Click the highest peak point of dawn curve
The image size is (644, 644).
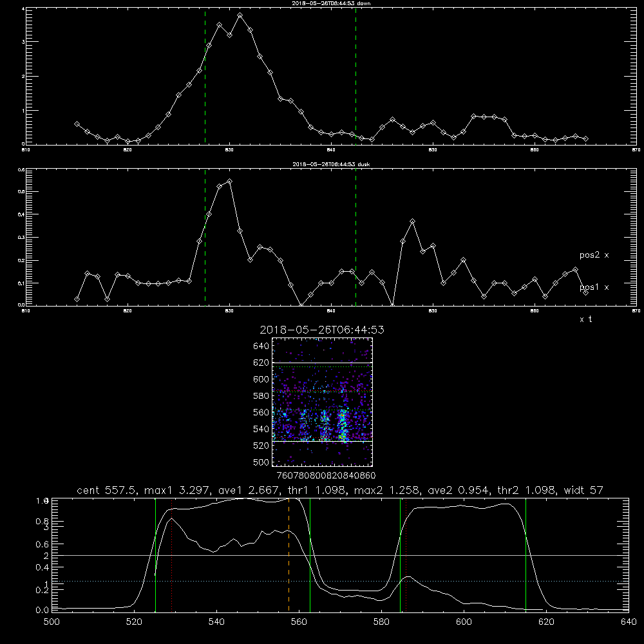coord(240,15)
